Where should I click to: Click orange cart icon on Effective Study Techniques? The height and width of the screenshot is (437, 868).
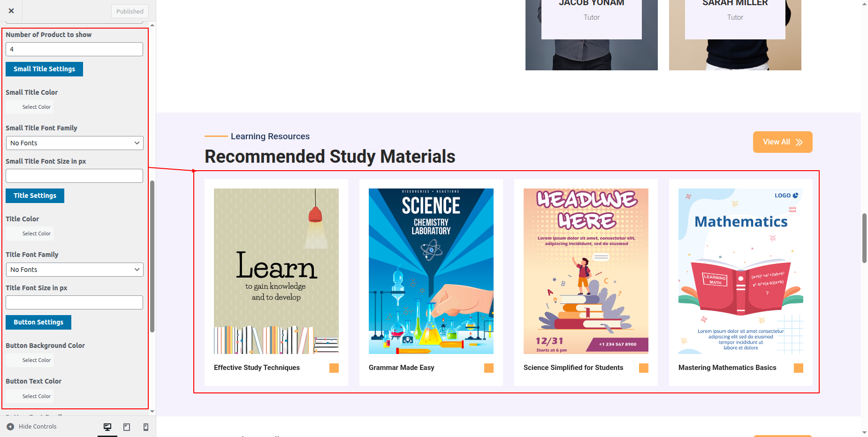tap(334, 368)
